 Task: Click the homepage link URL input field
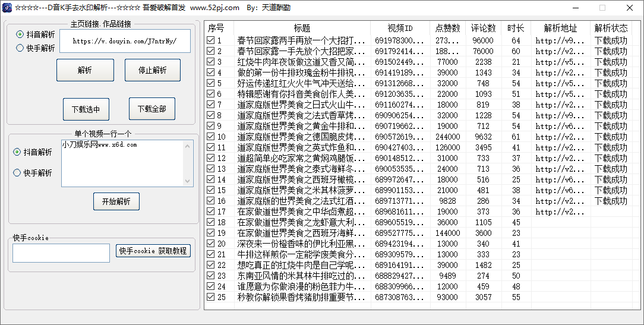(125, 42)
